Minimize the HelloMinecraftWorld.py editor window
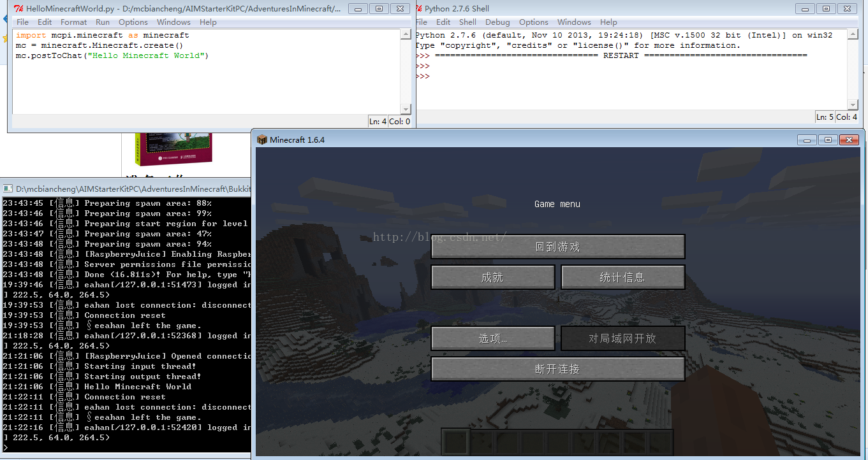868x460 pixels. (x=358, y=8)
